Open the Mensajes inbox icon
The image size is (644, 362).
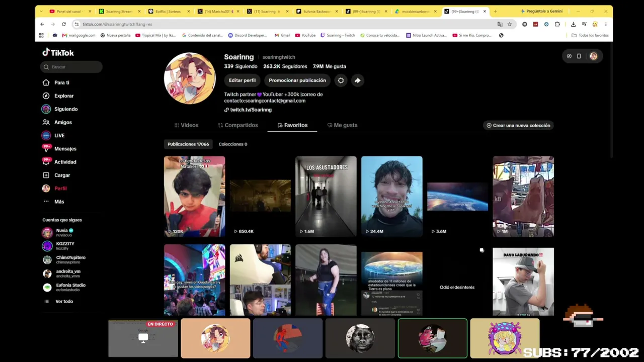[46, 149]
